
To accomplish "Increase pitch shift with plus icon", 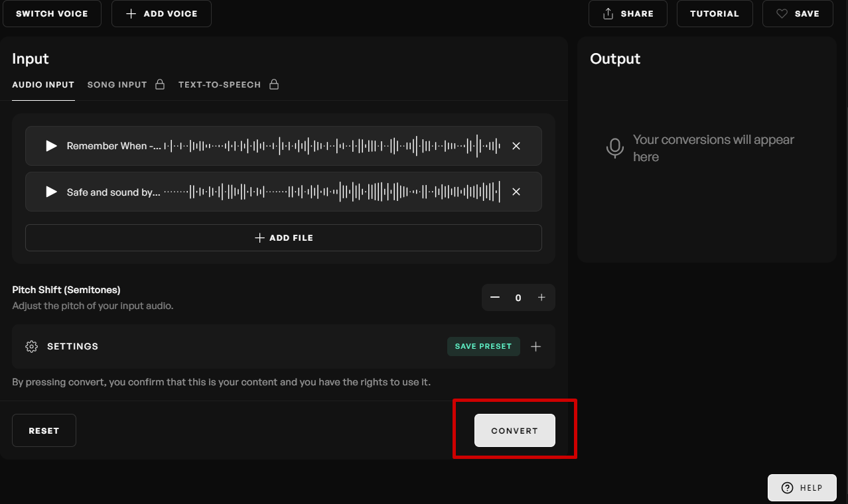I will (541, 298).
